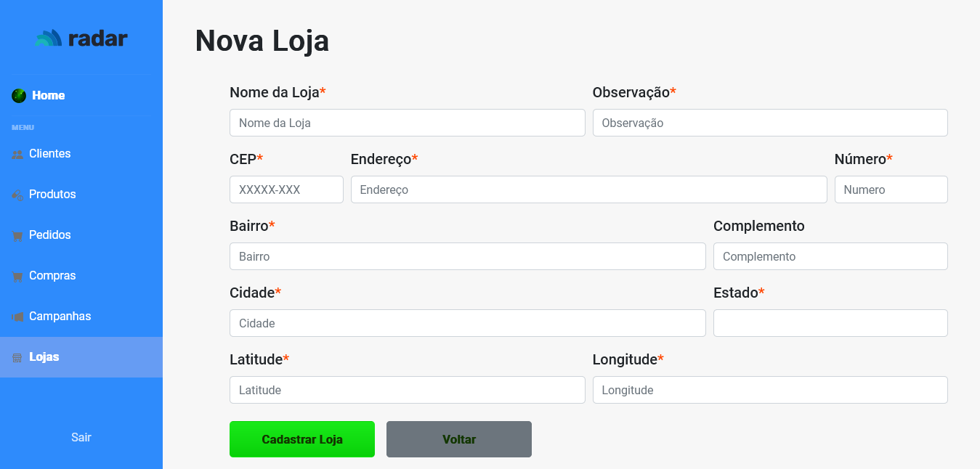The height and width of the screenshot is (469, 980).
Task: Click the radar logo at the top
Action: 81,38
